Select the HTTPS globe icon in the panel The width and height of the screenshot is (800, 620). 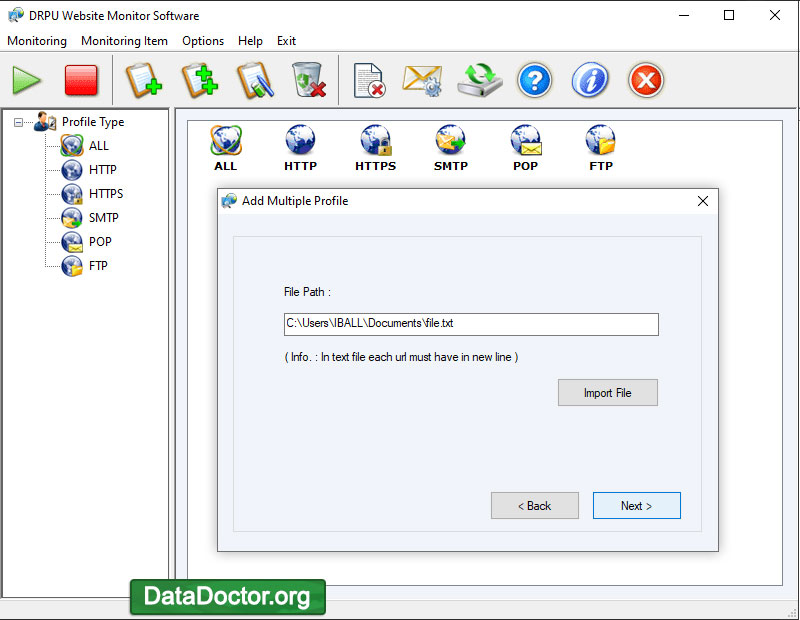(x=375, y=142)
